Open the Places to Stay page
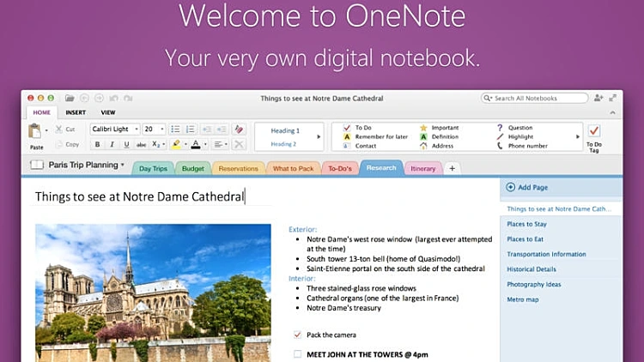This screenshot has width=644, height=362. (526, 224)
